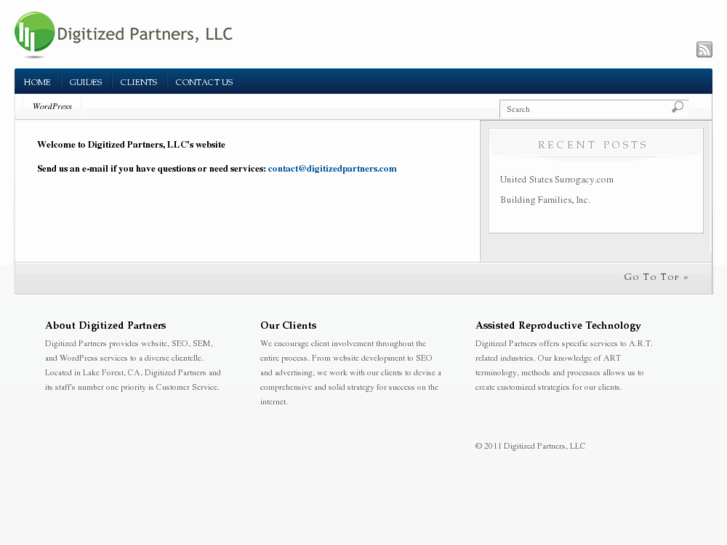Click the contact@digitizedpartners.com email link
Image resolution: width=727 pixels, height=545 pixels.
[x=332, y=168]
